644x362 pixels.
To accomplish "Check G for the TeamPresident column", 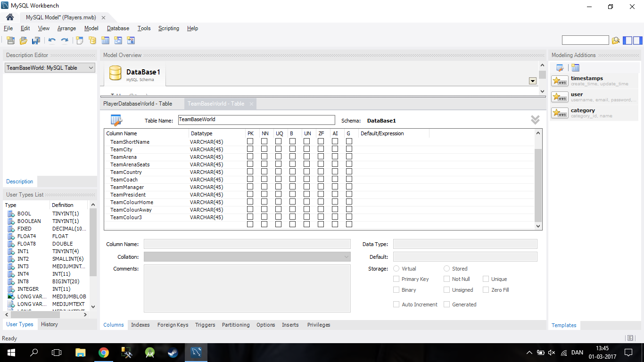I will tap(349, 194).
